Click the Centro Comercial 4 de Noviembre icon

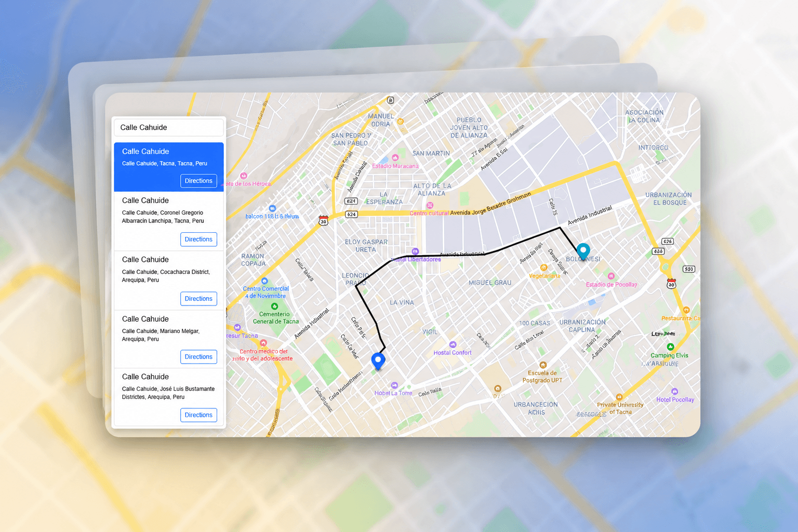pyautogui.click(x=264, y=281)
